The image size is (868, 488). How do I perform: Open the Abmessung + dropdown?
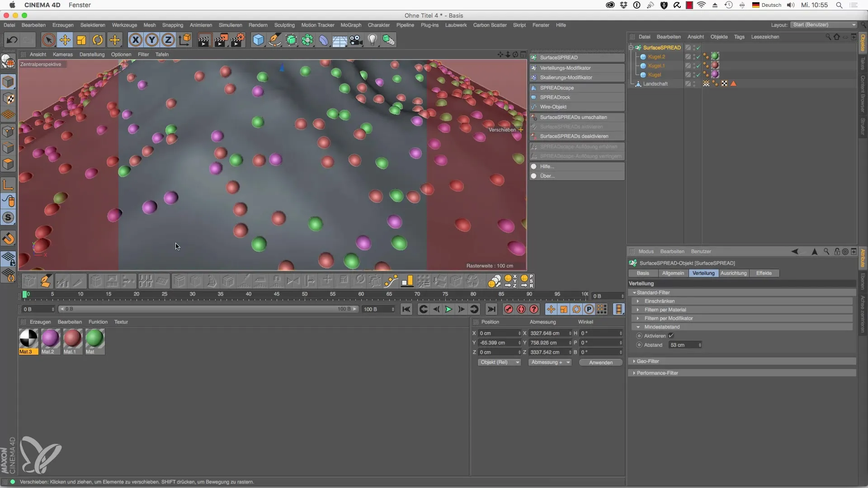point(550,362)
